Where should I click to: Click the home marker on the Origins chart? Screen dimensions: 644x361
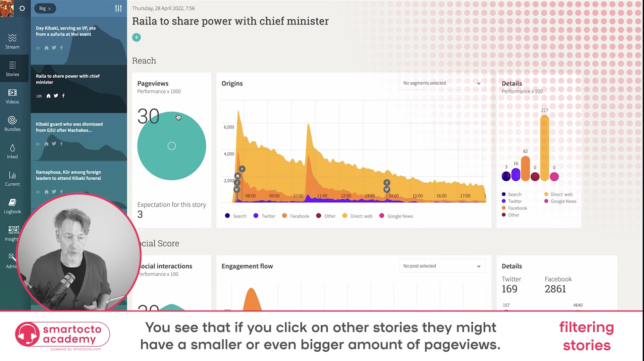[x=237, y=176]
